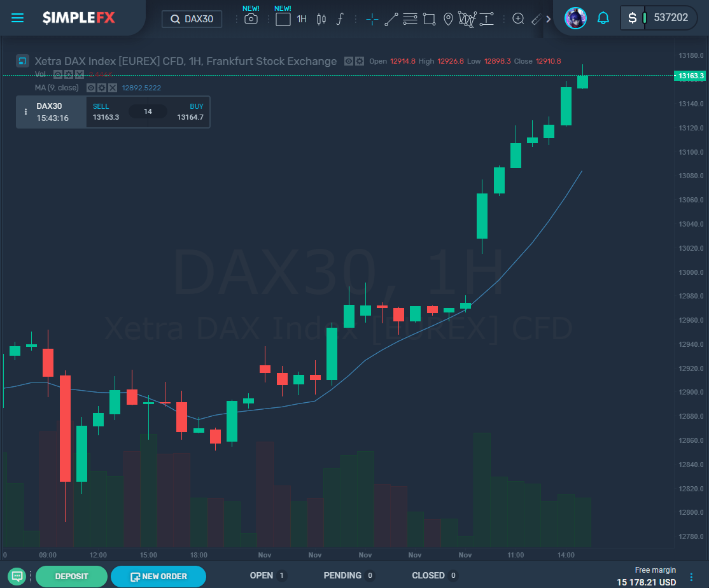Image resolution: width=709 pixels, height=588 pixels.
Task: Open the live chat support icon
Action: (x=17, y=577)
